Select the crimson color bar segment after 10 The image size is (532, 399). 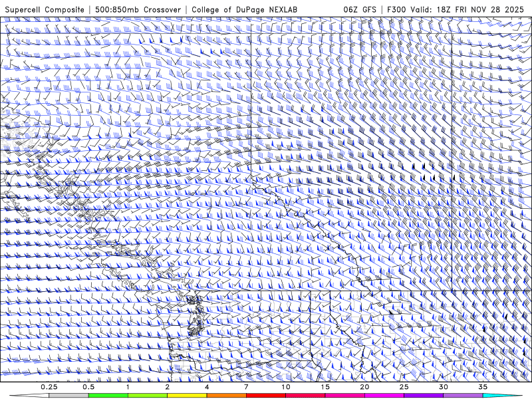305,396
